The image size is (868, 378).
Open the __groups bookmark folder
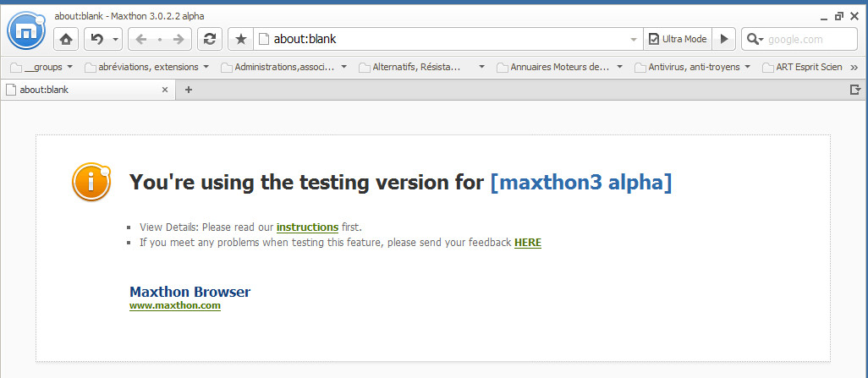[41, 67]
